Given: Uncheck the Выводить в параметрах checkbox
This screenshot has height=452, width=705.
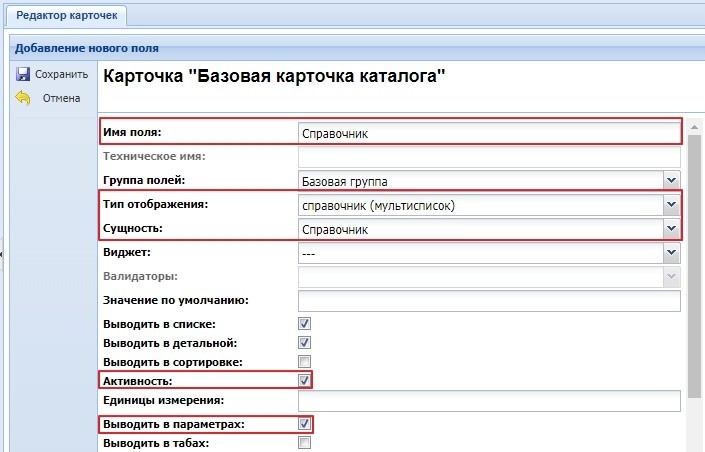Looking at the screenshot, I should [x=305, y=424].
